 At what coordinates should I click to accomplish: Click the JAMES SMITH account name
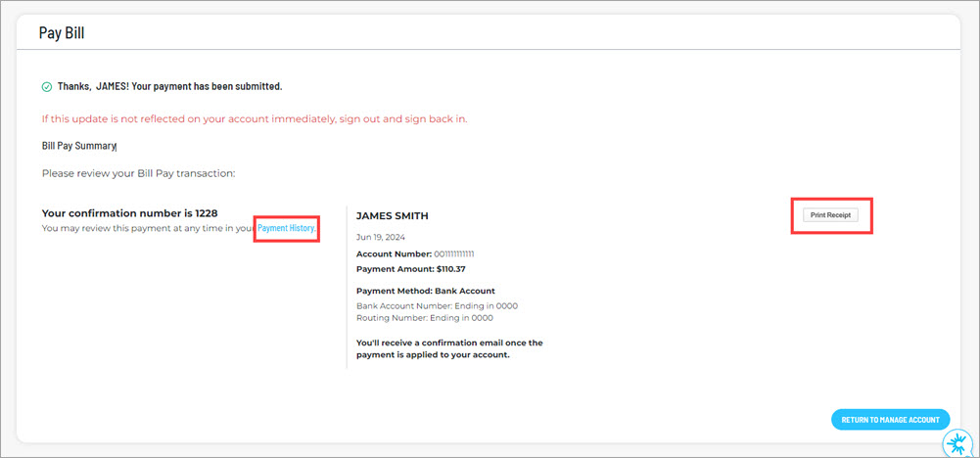[x=392, y=215]
